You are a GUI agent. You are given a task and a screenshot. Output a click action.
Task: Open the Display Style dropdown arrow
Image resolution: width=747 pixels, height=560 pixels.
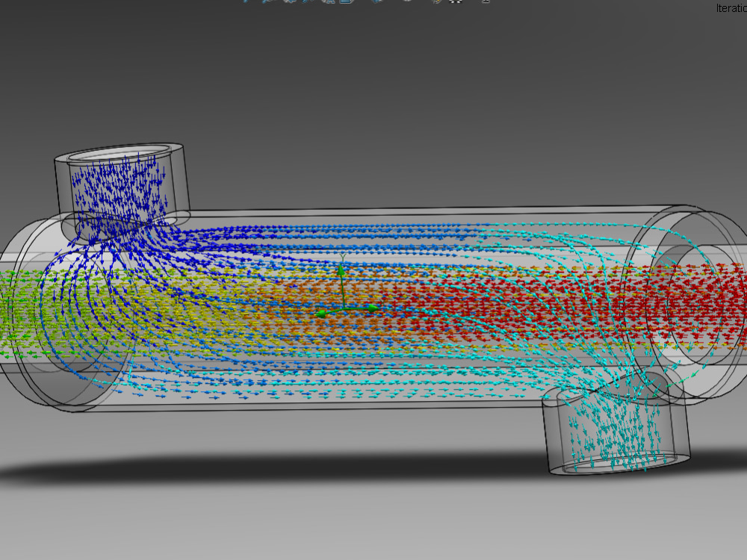pos(353,3)
